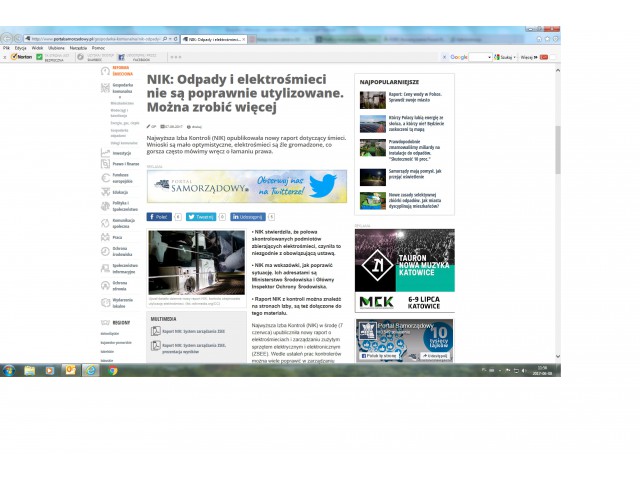Image resolution: width=640 pixels, height=480 pixels.
Task: Expand the Szukaj button dropdown
Action: click(515, 57)
